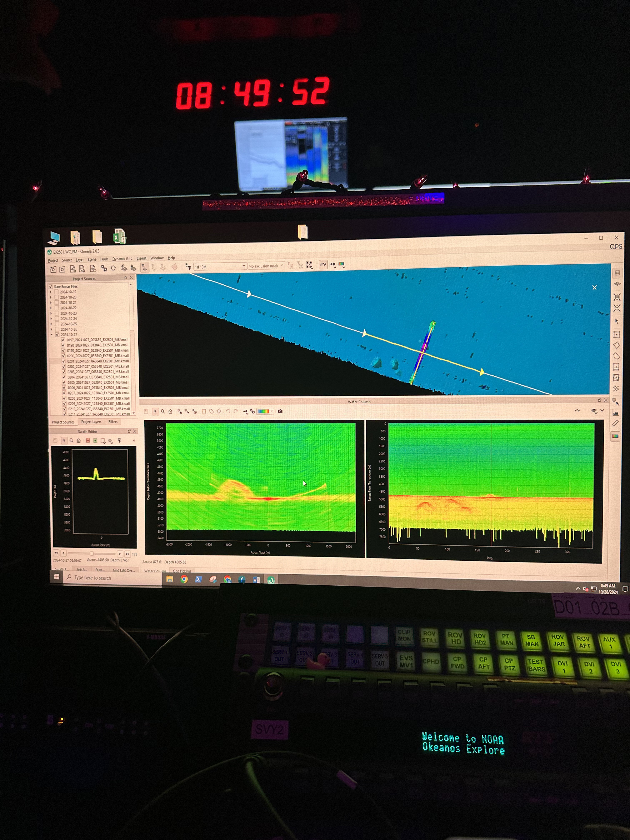Select the lasso selection in Water Column toolbar
Screen dimensions: 630x840
211,411
